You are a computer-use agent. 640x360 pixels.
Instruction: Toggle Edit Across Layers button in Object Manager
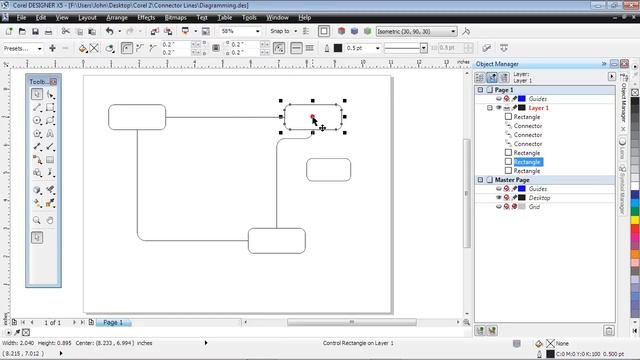tap(492, 77)
